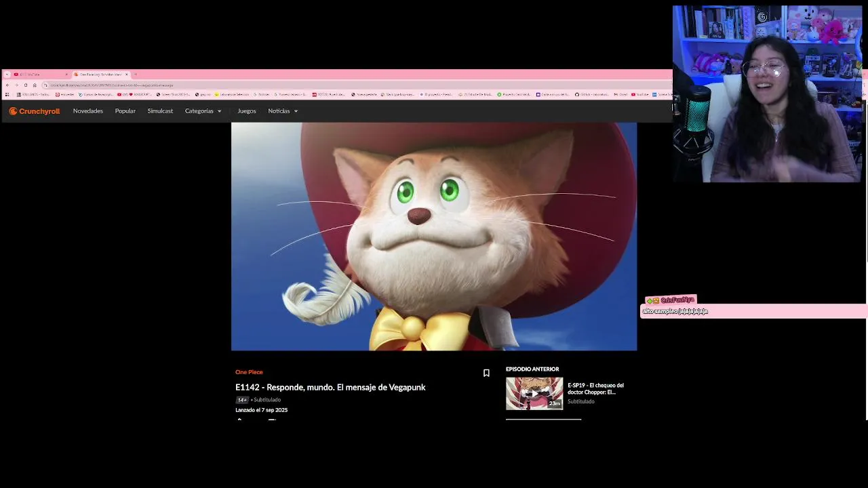Expand the Noticias dropdown
Viewport: 868px width, 488px height.
[x=283, y=111]
